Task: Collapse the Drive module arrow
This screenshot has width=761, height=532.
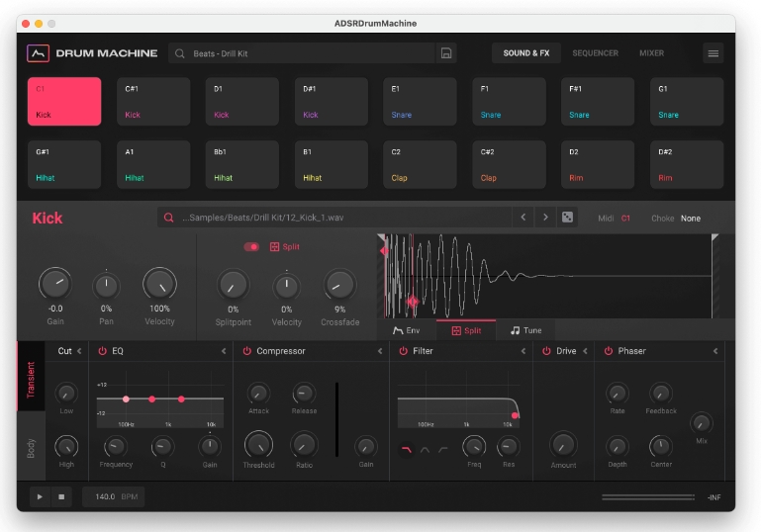Action: click(585, 351)
